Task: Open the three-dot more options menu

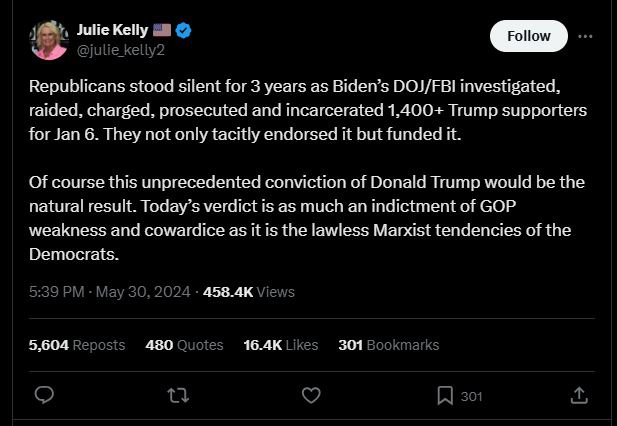Action: (x=585, y=36)
